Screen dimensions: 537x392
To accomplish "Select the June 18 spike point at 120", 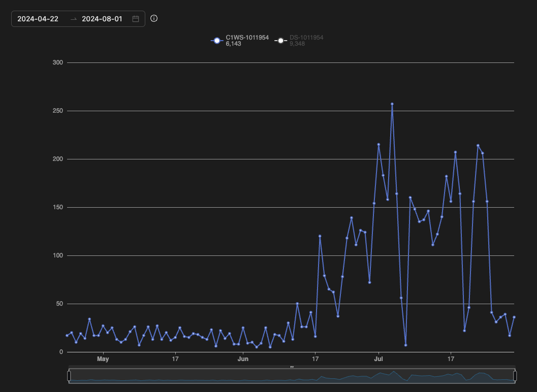I will pyautogui.click(x=320, y=236).
